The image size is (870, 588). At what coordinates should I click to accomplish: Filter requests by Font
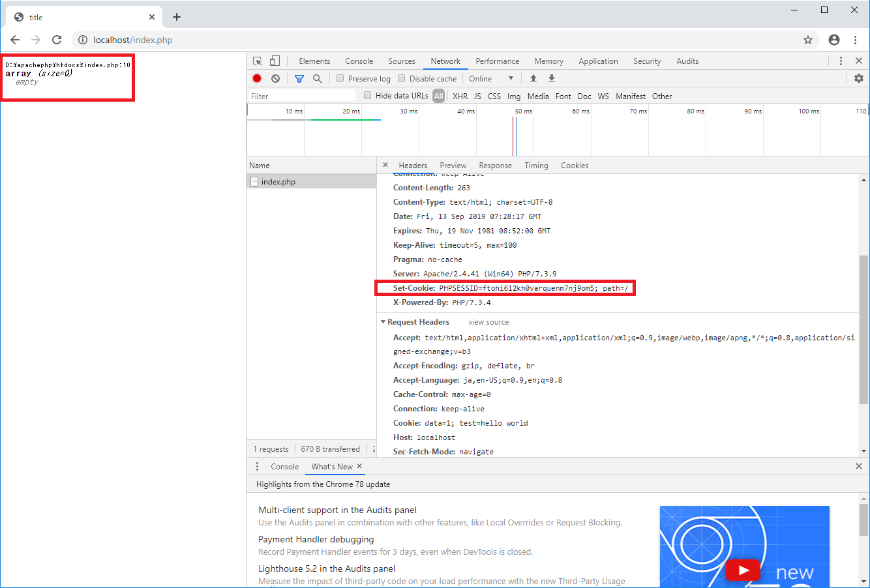563,96
